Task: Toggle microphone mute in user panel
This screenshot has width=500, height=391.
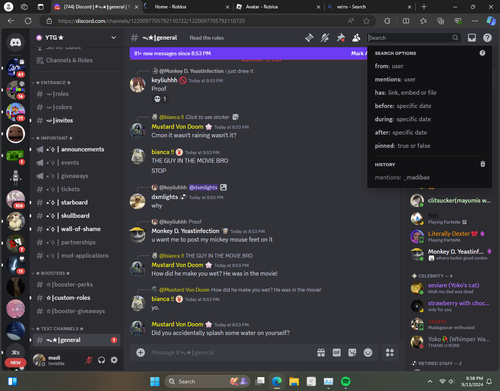Action: point(89,360)
